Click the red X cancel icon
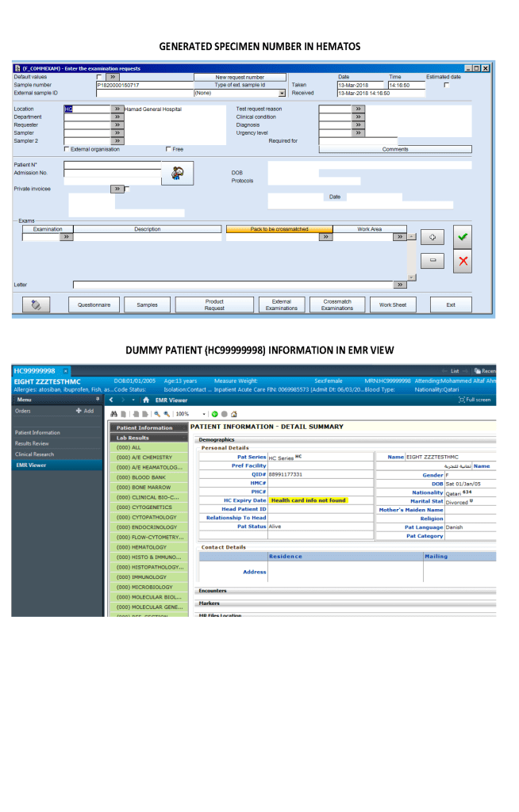This screenshot has width=519, height=812. point(464,260)
